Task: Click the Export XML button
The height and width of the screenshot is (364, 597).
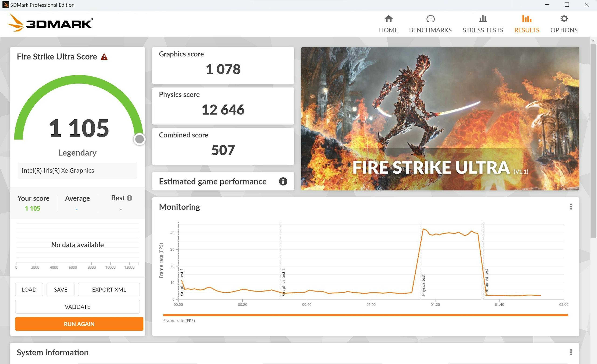Action: pyautogui.click(x=109, y=289)
